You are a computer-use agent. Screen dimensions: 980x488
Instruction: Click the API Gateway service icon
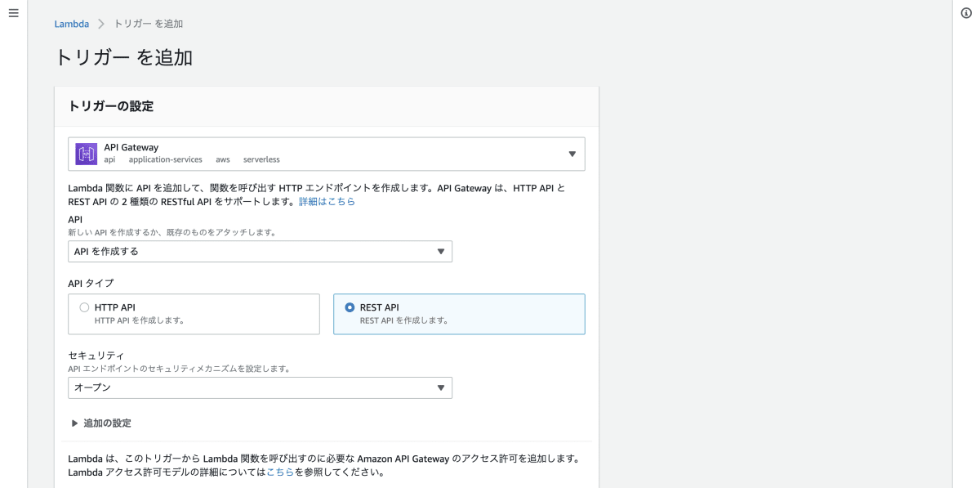87,154
